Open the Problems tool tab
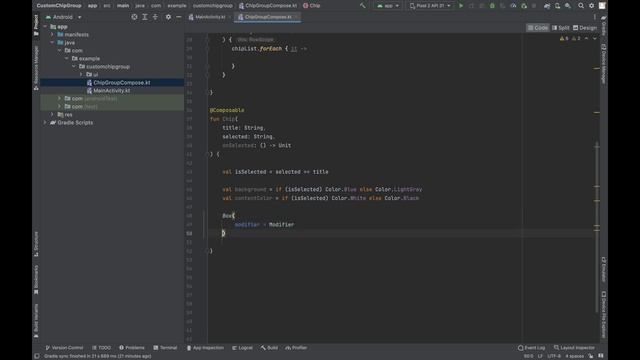640x360 pixels. point(132,348)
